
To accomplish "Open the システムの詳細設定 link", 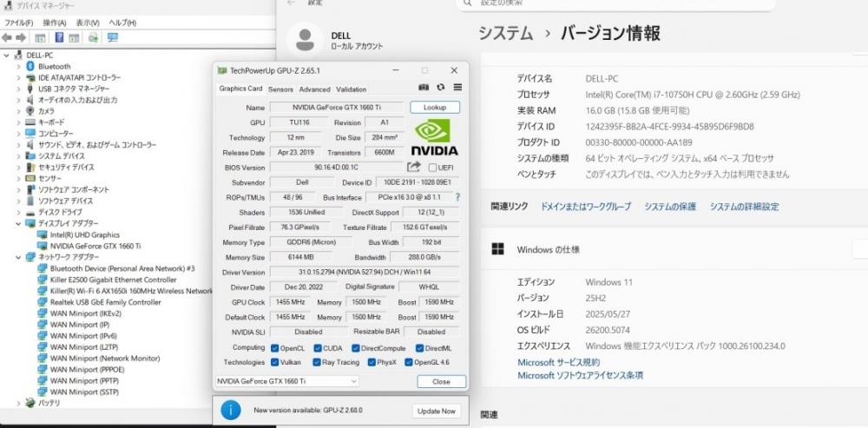I will (x=744, y=207).
